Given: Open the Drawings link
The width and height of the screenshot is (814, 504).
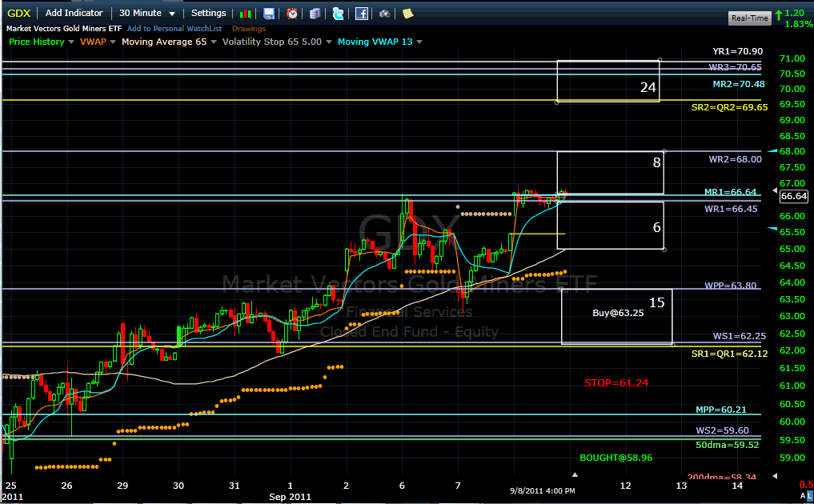Looking at the screenshot, I should [249, 29].
